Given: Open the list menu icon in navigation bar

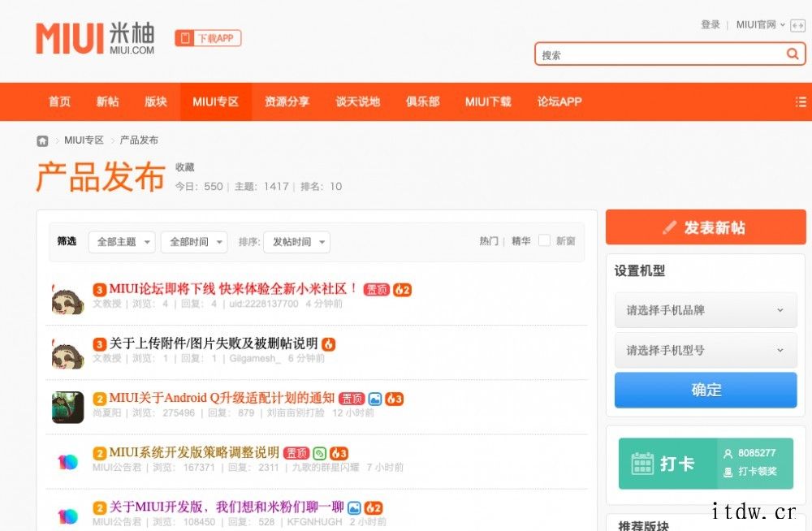Looking at the screenshot, I should [801, 102].
